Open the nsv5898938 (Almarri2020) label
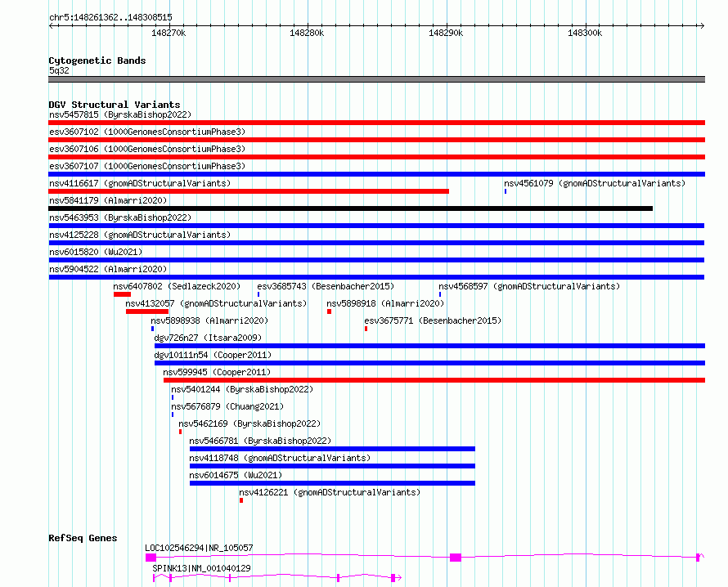 (209, 320)
